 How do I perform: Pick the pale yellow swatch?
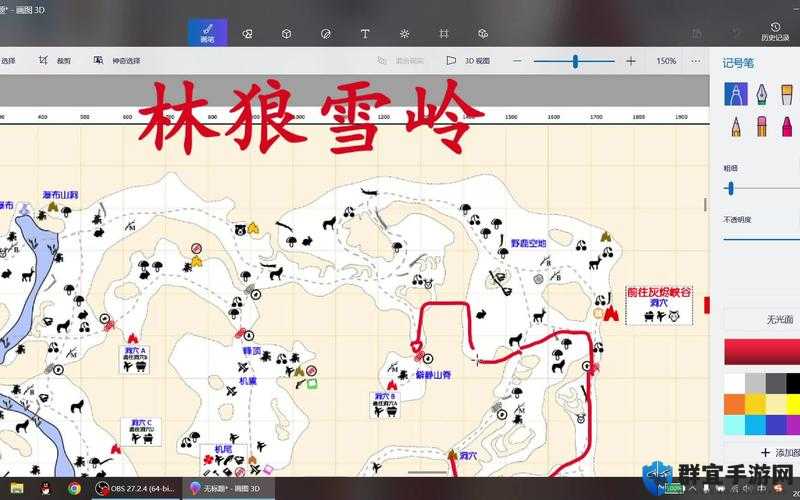pyautogui.click(x=776, y=404)
